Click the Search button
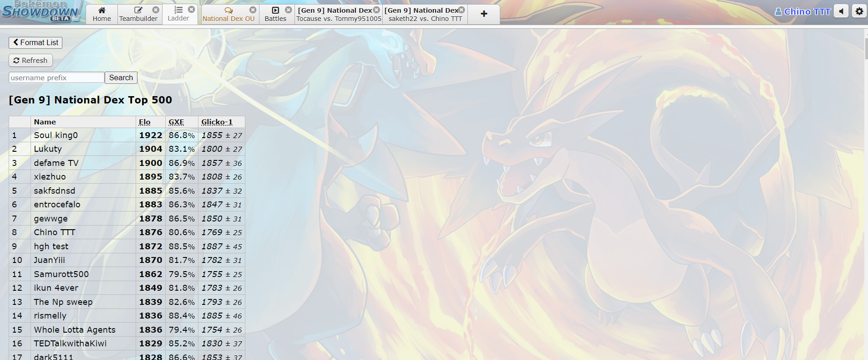868x360 pixels. pos(121,77)
